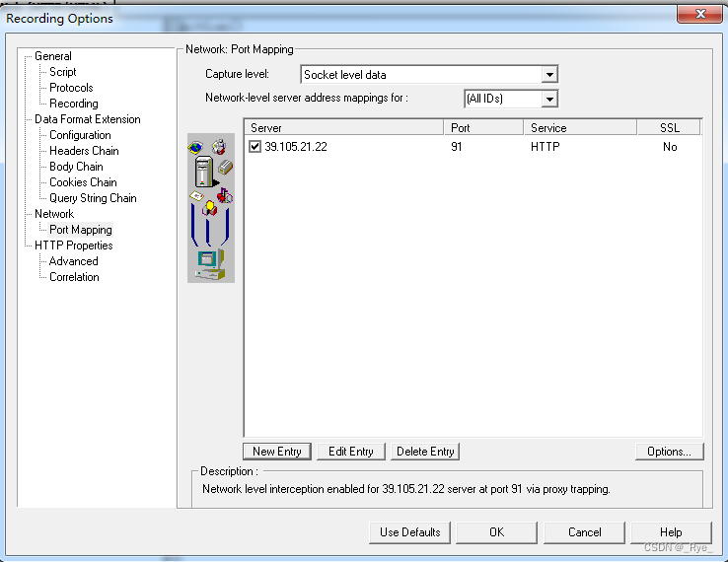Screen dimensions: 728x562
Task: Select Port Mapping in the tree
Action: point(80,230)
